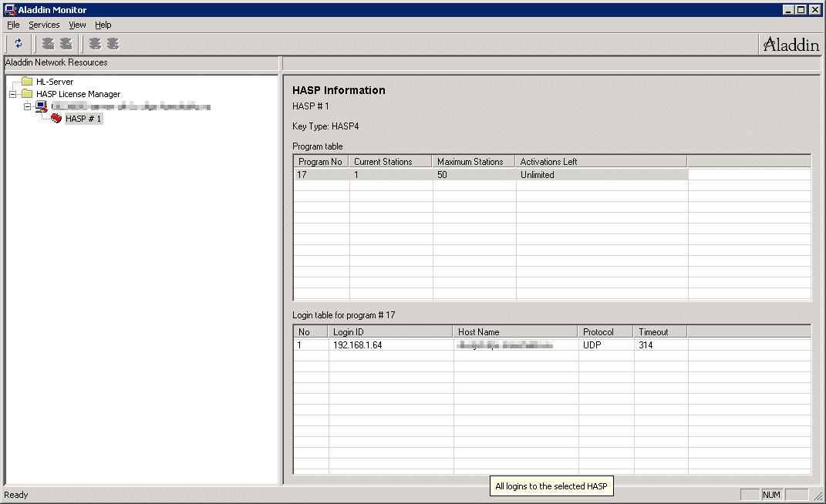Image resolution: width=826 pixels, height=504 pixels.
Task: Sort by the Maximum Stations column header
Action: (x=470, y=162)
